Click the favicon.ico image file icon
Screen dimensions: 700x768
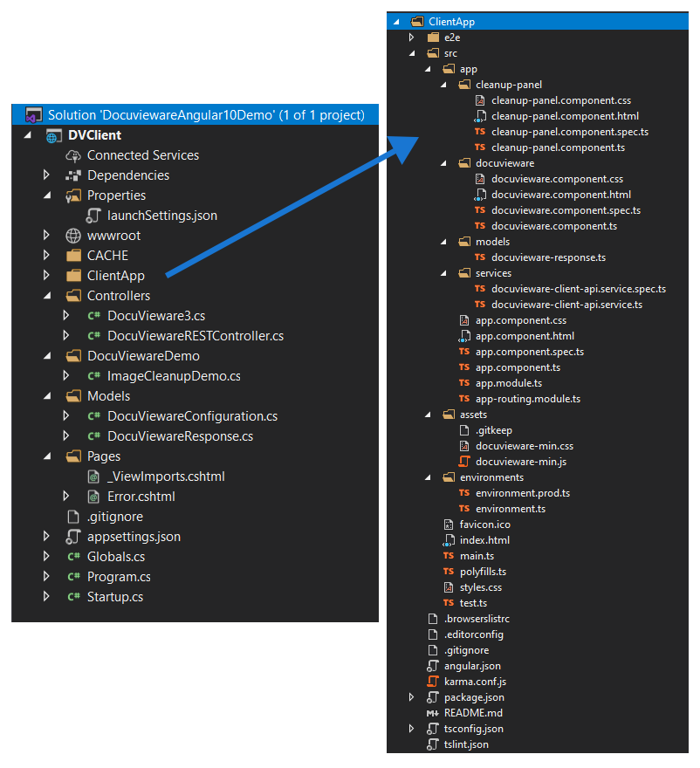pos(449,525)
